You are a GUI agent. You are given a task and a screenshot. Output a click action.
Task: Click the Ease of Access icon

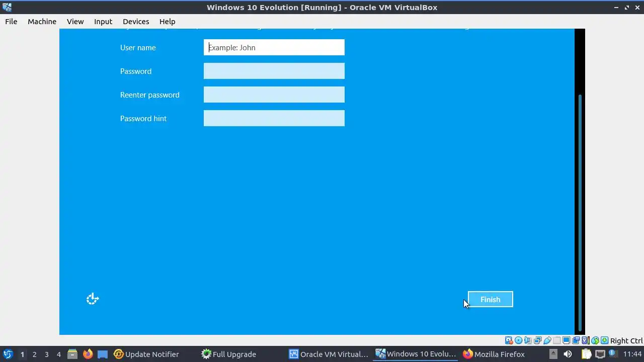[93, 299]
